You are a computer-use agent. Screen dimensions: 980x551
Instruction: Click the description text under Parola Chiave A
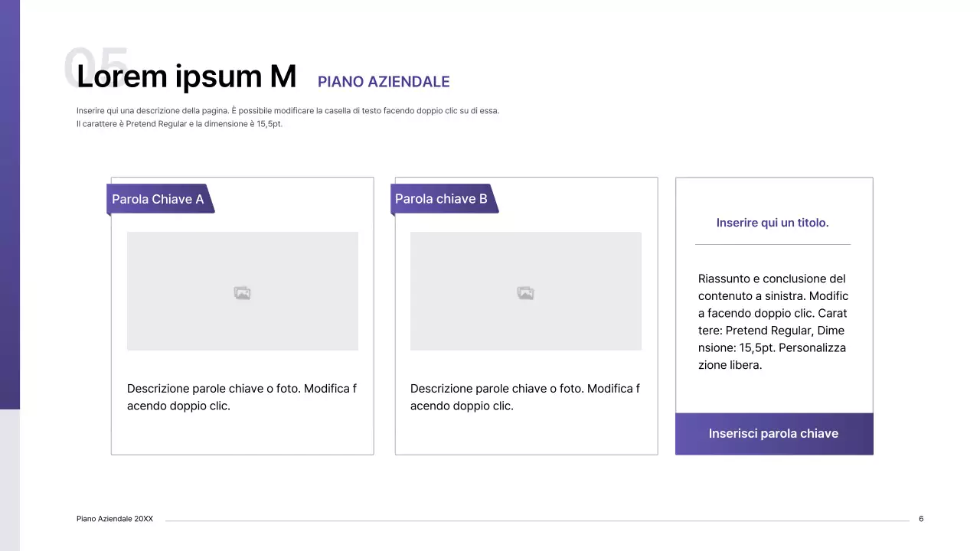(x=242, y=397)
